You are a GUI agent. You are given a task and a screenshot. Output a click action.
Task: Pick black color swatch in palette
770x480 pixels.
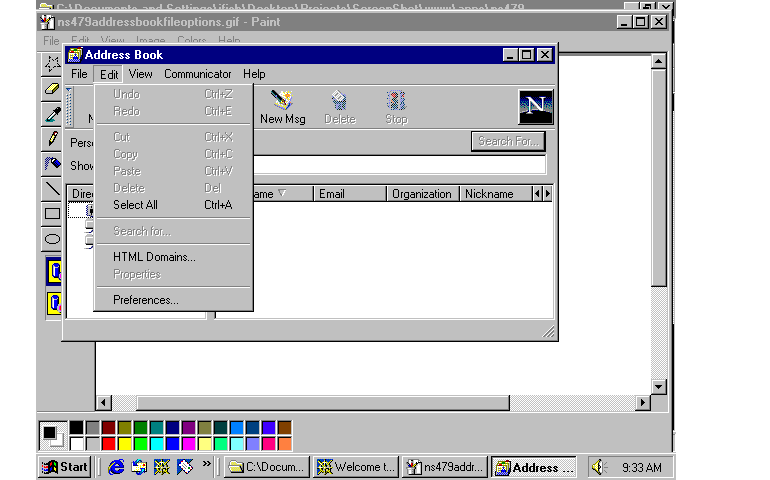pyautogui.click(x=76, y=427)
